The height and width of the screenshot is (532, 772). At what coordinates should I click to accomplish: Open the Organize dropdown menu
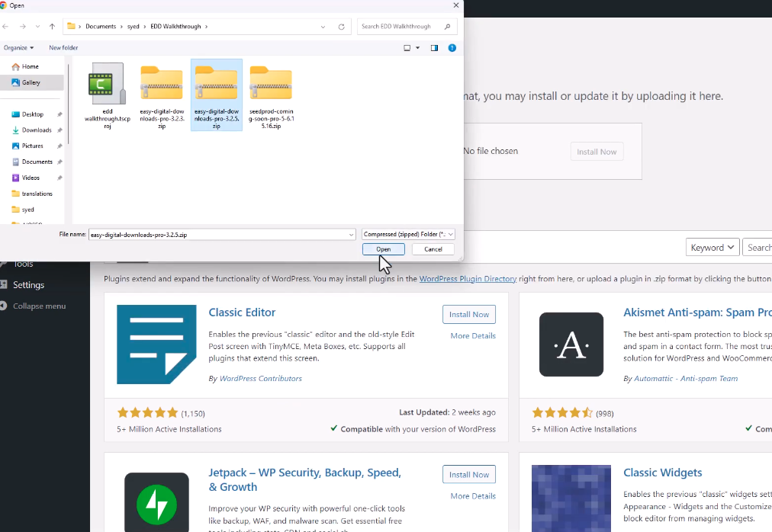coord(18,48)
